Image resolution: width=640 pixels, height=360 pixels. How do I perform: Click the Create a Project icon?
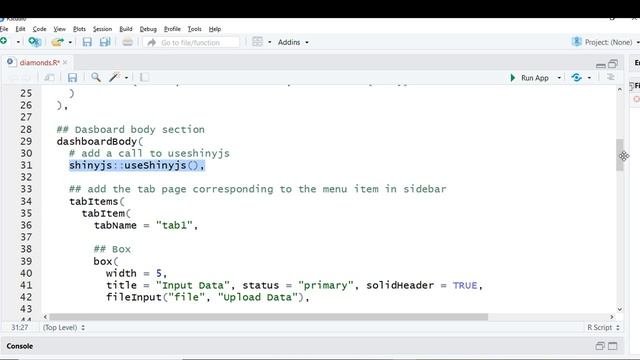35,42
